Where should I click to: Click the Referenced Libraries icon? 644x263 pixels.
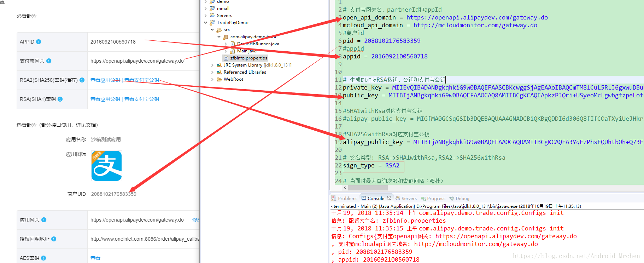click(219, 72)
